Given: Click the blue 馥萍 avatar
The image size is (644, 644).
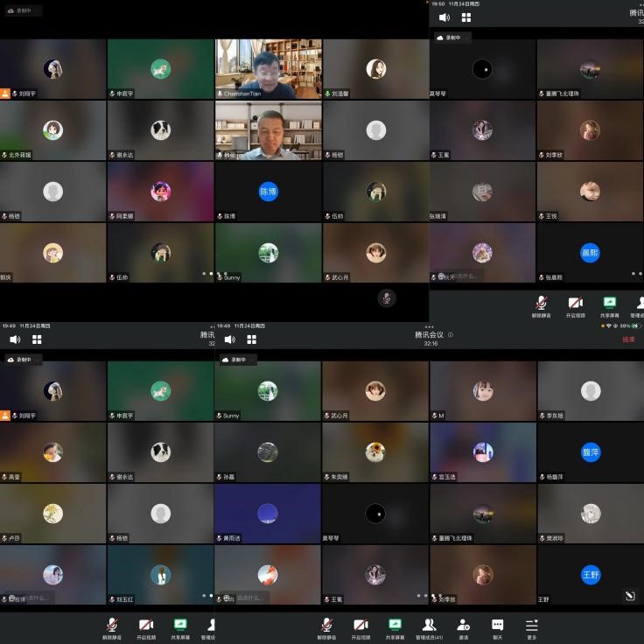Looking at the screenshot, I should [x=591, y=451].
